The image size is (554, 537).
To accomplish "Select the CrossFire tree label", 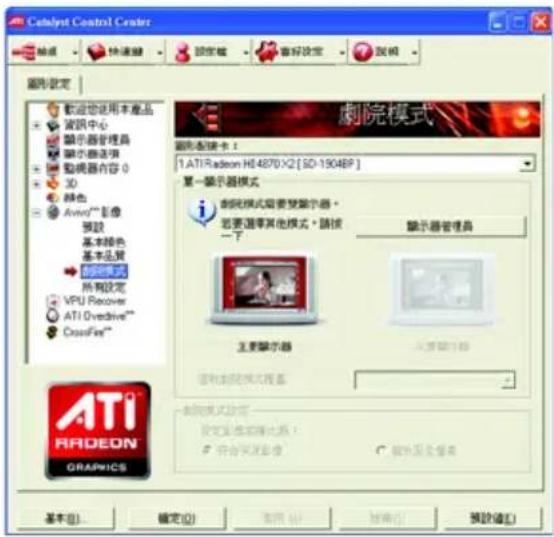I will coord(87,332).
